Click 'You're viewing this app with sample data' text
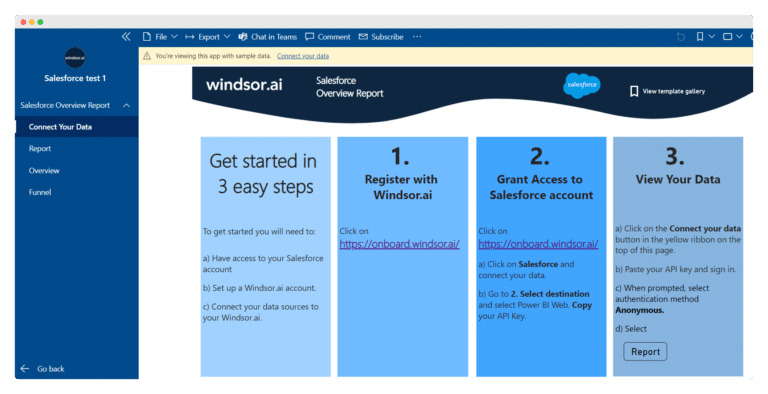This screenshot has width=768, height=394. click(213, 56)
